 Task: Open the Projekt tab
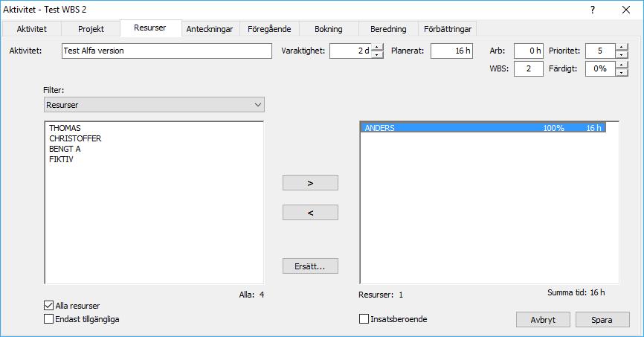[91, 29]
